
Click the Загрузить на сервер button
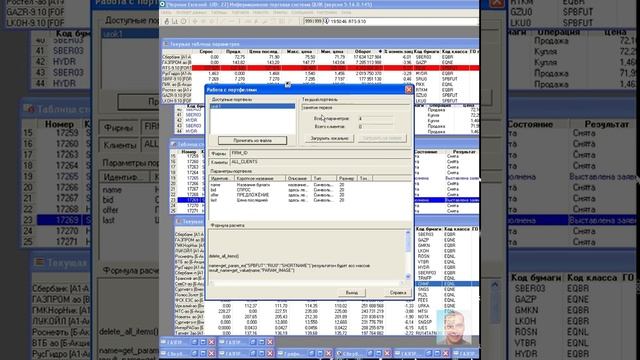point(382,138)
